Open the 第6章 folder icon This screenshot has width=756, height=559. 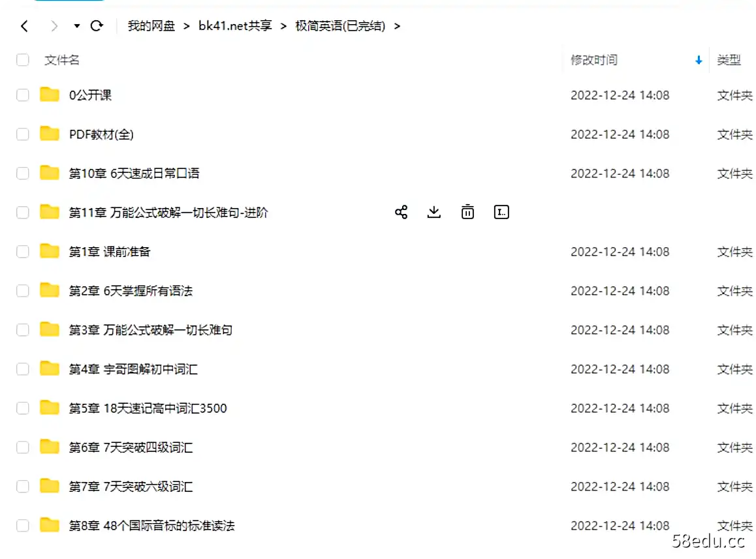click(x=49, y=447)
